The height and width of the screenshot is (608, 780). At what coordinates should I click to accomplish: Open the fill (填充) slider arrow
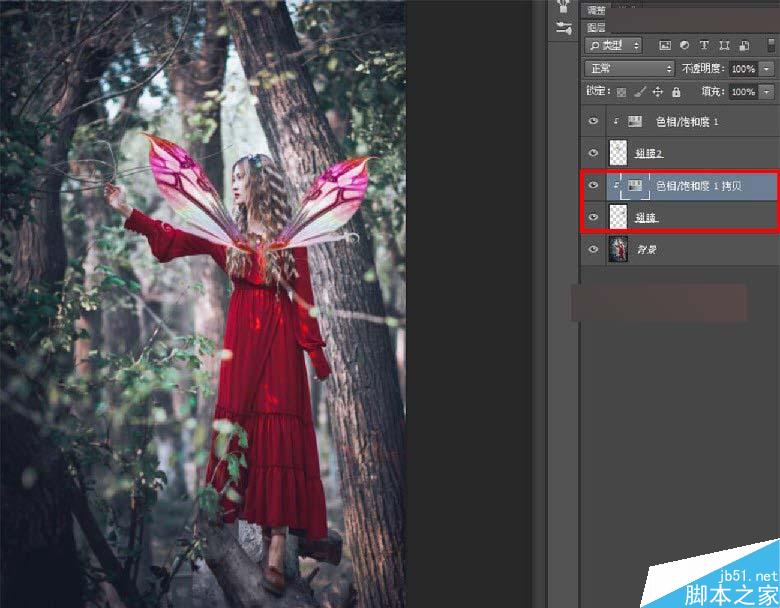pos(767,92)
